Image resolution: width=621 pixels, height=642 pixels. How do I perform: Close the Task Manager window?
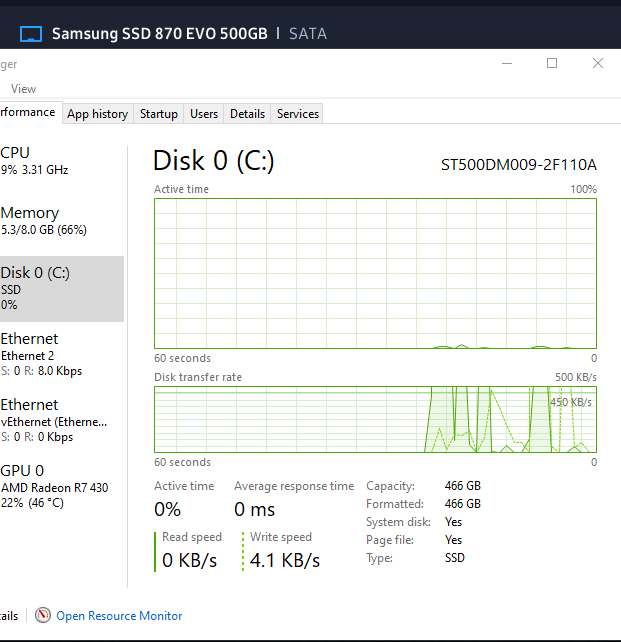pos(598,63)
